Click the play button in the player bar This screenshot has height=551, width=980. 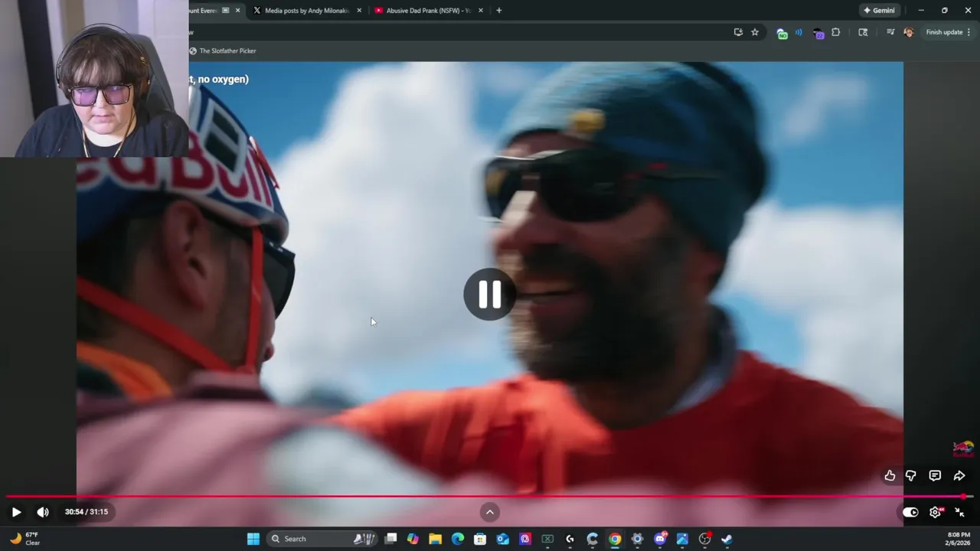tap(16, 512)
